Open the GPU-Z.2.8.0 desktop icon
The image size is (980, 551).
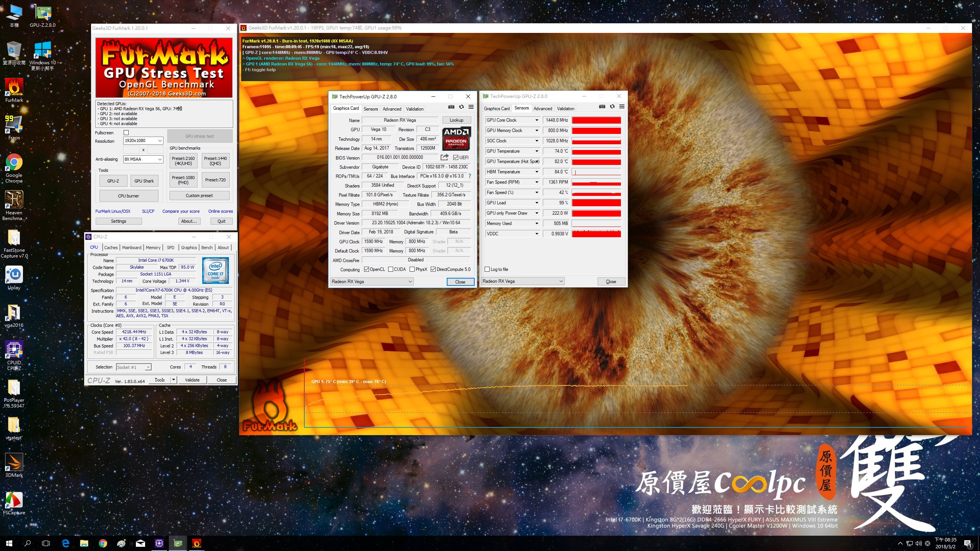[x=42, y=15]
